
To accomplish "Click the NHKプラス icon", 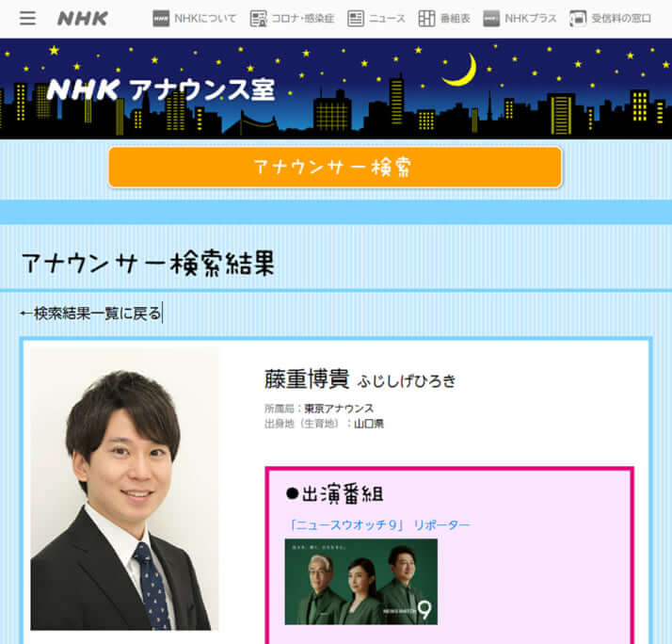I will coord(491,19).
